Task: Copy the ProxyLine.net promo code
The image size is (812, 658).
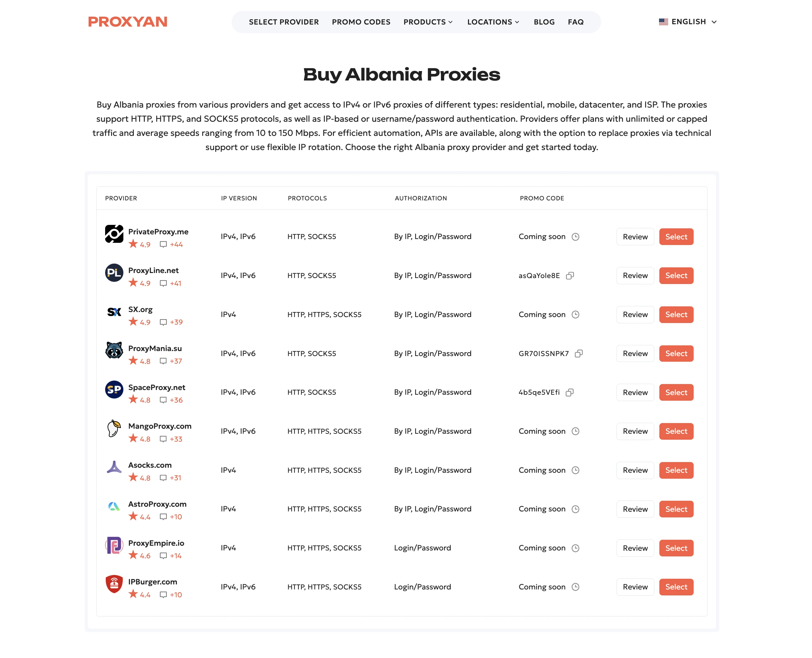Action: [569, 276]
